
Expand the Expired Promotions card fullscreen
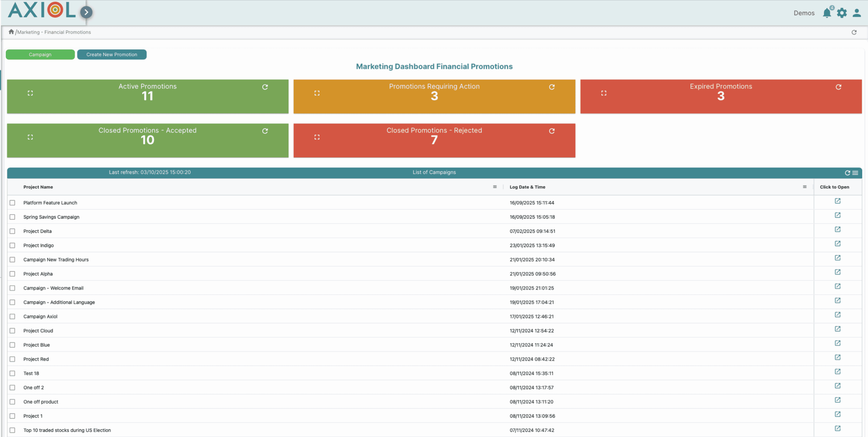[604, 93]
